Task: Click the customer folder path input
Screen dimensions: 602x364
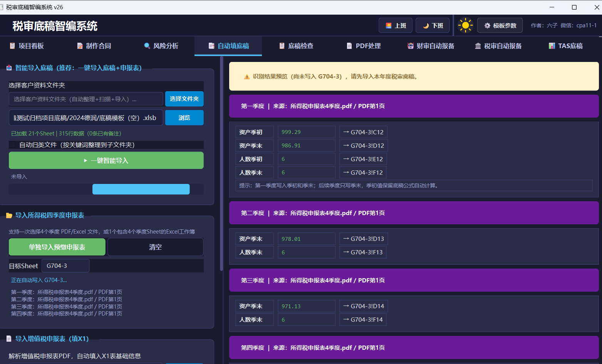Action: [86, 99]
